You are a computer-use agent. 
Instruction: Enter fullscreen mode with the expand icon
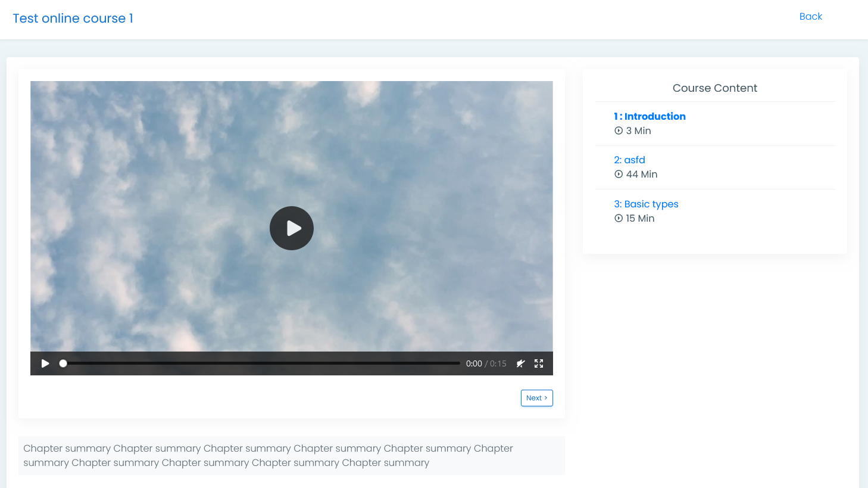(x=539, y=363)
